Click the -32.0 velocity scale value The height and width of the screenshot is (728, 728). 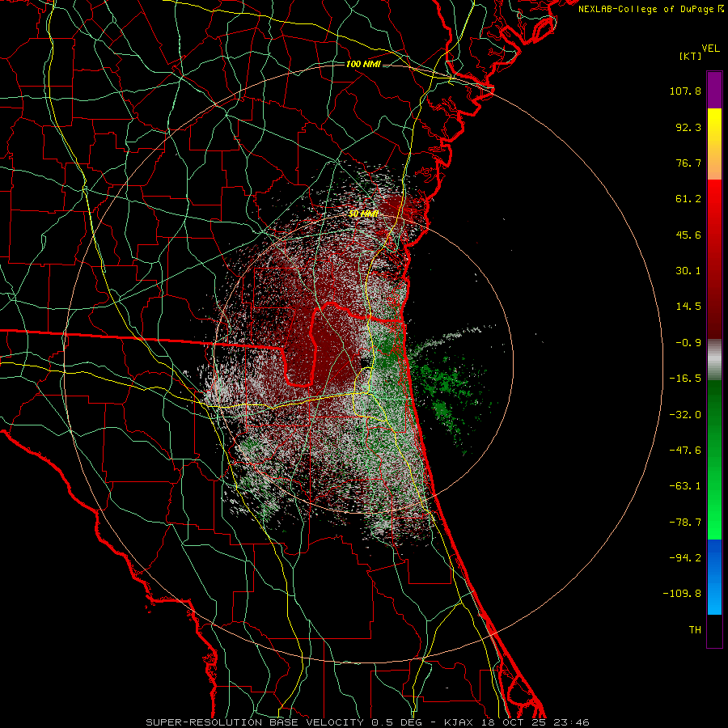tap(685, 415)
